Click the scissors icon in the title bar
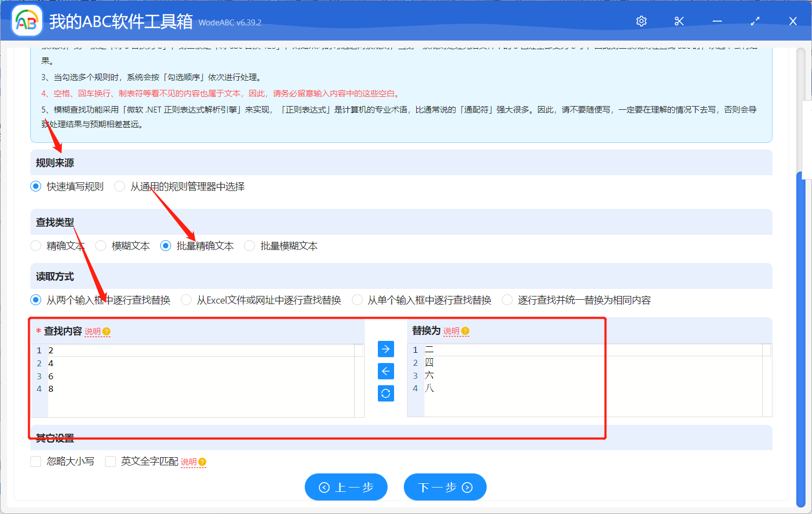This screenshot has width=812, height=514. point(679,21)
